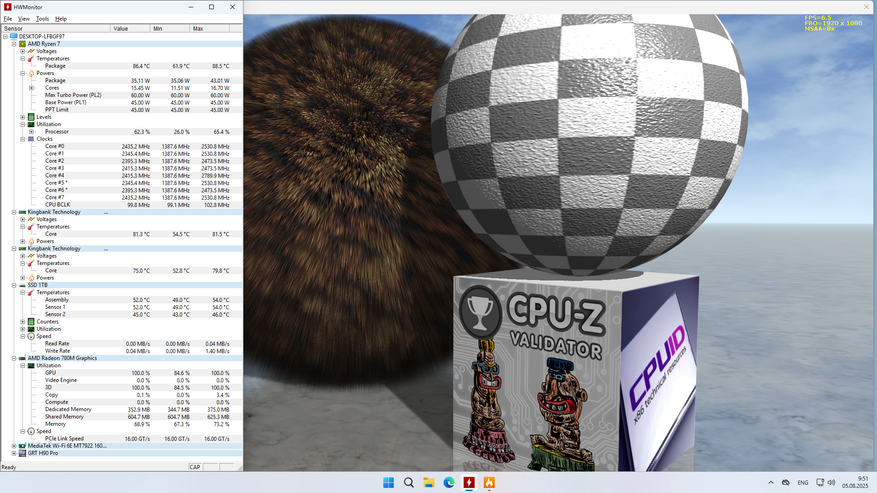The height and width of the screenshot is (493, 877).
Task: Click the AMD Ryzen 7 chip icon
Action: (22, 44)
